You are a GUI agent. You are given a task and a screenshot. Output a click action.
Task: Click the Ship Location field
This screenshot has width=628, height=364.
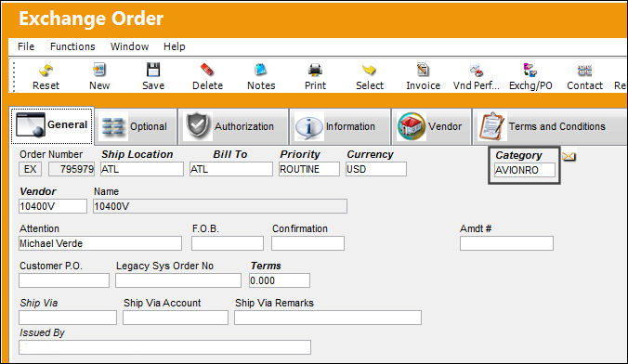(142, 169)
